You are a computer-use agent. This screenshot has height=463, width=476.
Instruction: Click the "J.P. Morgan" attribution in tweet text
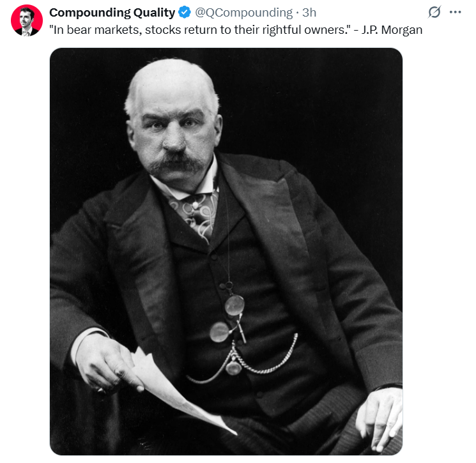coord(392,30)
